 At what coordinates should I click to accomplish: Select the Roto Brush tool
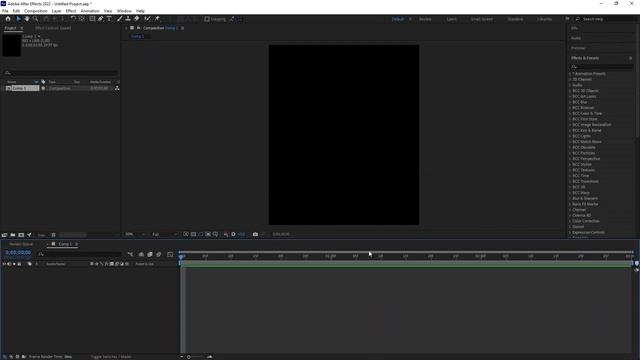point(147,19)
